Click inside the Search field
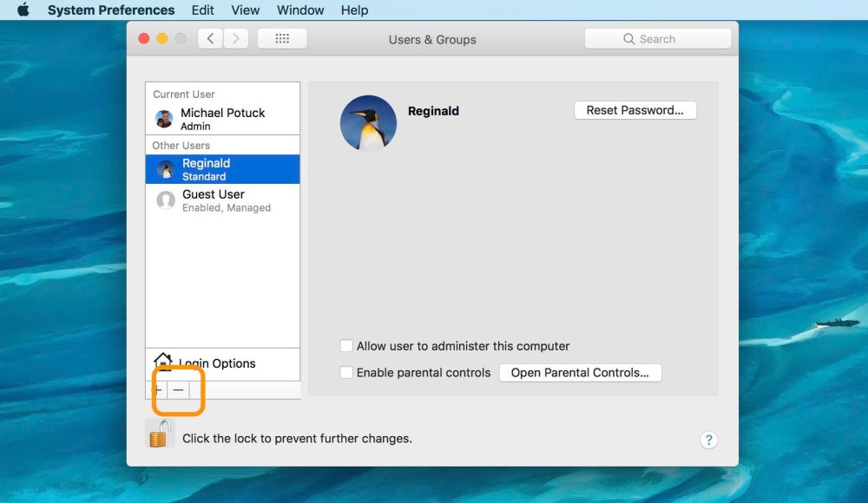Viewport: 868px width, 503px height. [x=657, y=38]
